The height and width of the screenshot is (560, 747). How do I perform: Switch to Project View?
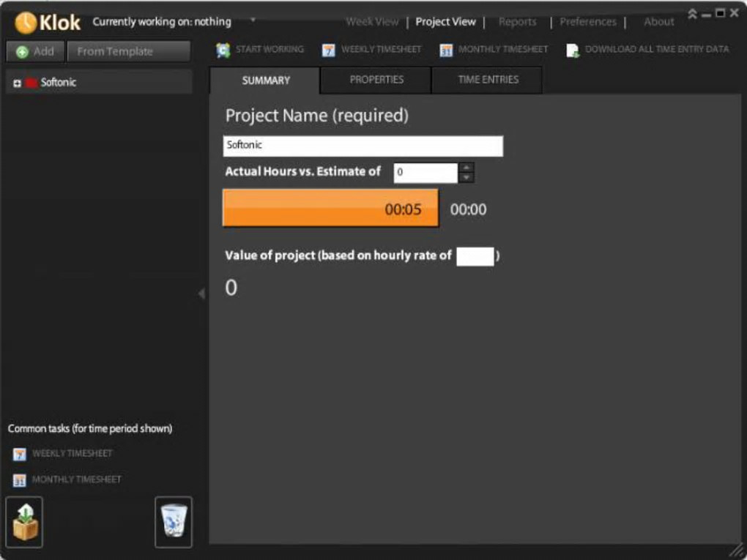tap(445, 22)
